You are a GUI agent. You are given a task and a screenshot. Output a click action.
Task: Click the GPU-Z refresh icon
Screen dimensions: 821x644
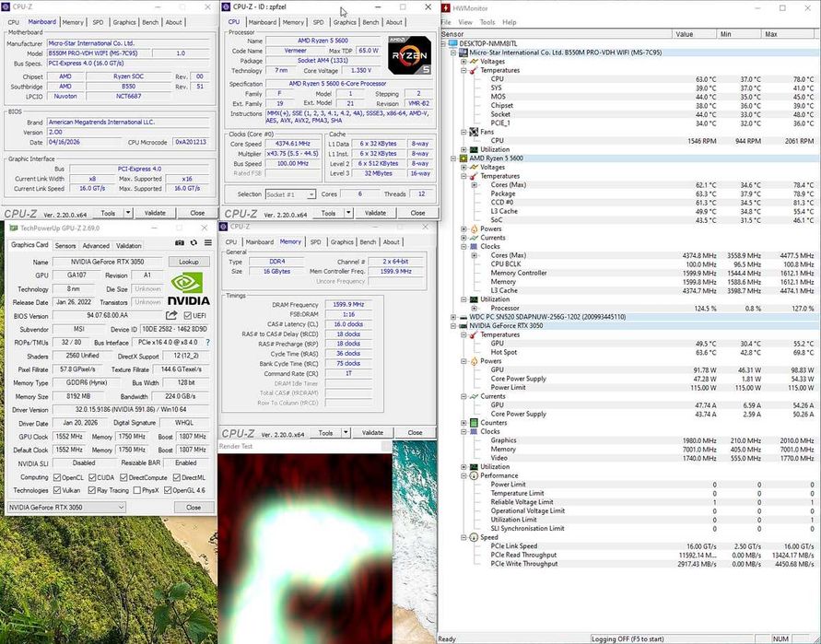[194, 243]
